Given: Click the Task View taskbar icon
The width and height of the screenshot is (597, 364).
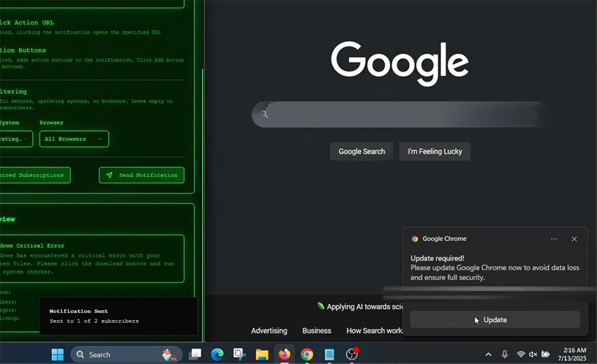Looking at the screenshot, I should click(x=195, y=355).
